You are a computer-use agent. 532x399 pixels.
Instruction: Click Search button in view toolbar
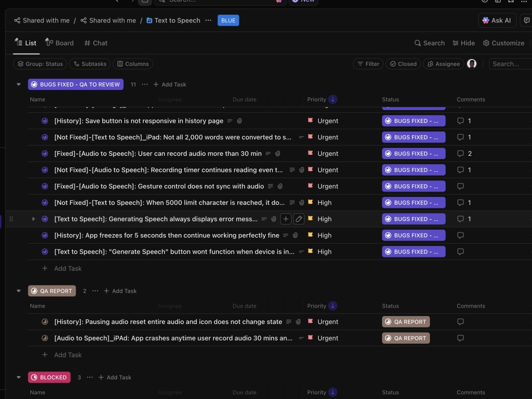429,43
